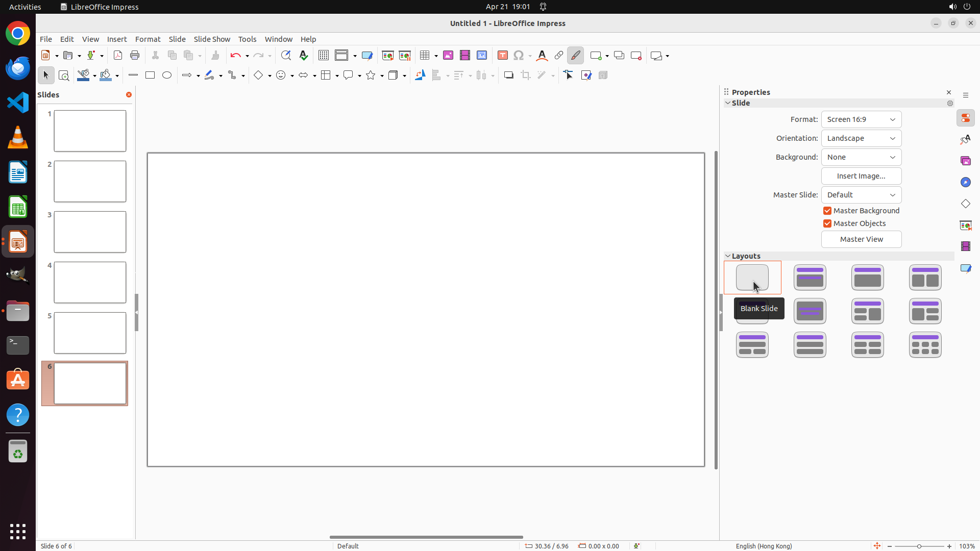Open the Format dropdown showing Screen 16:9
Viewport: 980px width, 551px height.
pyautogui.click(x=861, y=119)
